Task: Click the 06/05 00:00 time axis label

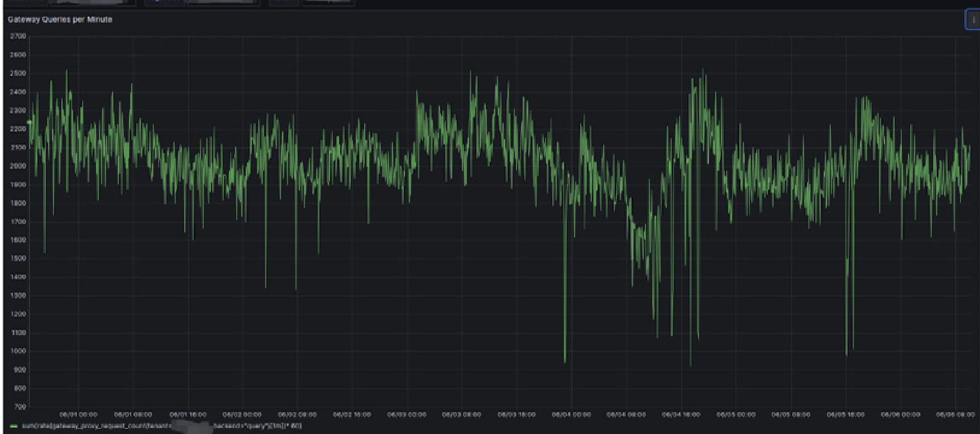Action: pyautogui.click(x=736, y=414)
